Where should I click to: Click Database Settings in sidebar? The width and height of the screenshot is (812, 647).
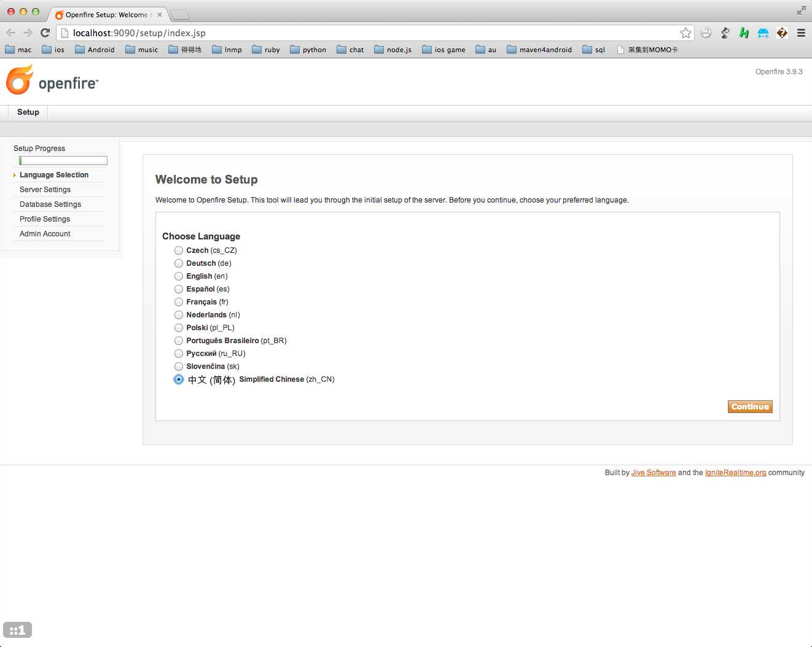(50, 204)
